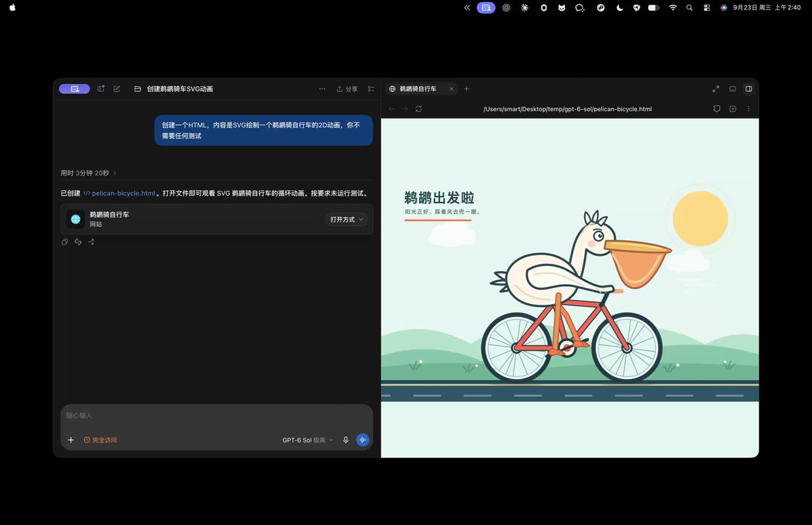Image resolution: width=812 pixels, height=525 pixels.
Task: Open the browser toolbar vertical three-dot menu
Action: tap(748, 109)
